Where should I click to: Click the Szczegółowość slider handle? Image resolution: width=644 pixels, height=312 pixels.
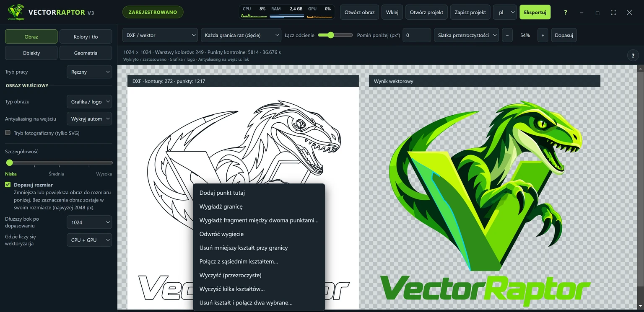coord(9,162)
